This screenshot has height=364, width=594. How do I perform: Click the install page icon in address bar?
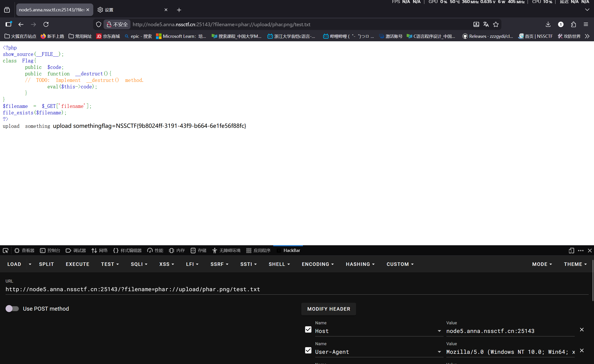click(x=476, y=24)
